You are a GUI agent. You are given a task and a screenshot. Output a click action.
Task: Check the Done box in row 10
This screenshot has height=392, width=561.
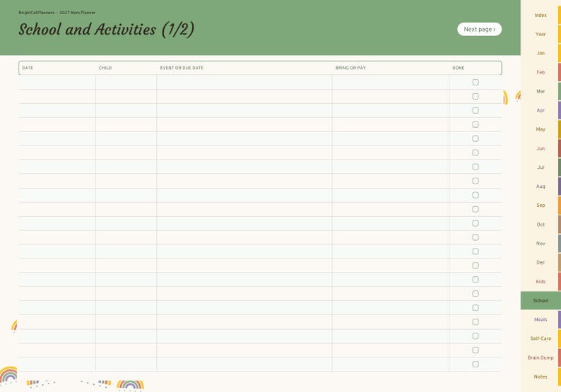(x=476, y=209)
